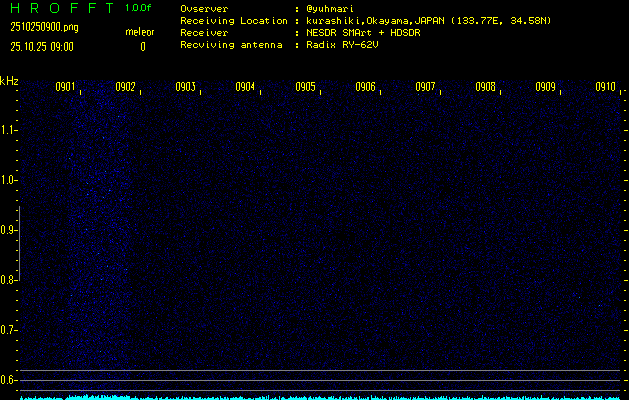The width and height of the screenshot is (629, 400).
Task: Click the 0907 time marker
Action: [425, 87]
